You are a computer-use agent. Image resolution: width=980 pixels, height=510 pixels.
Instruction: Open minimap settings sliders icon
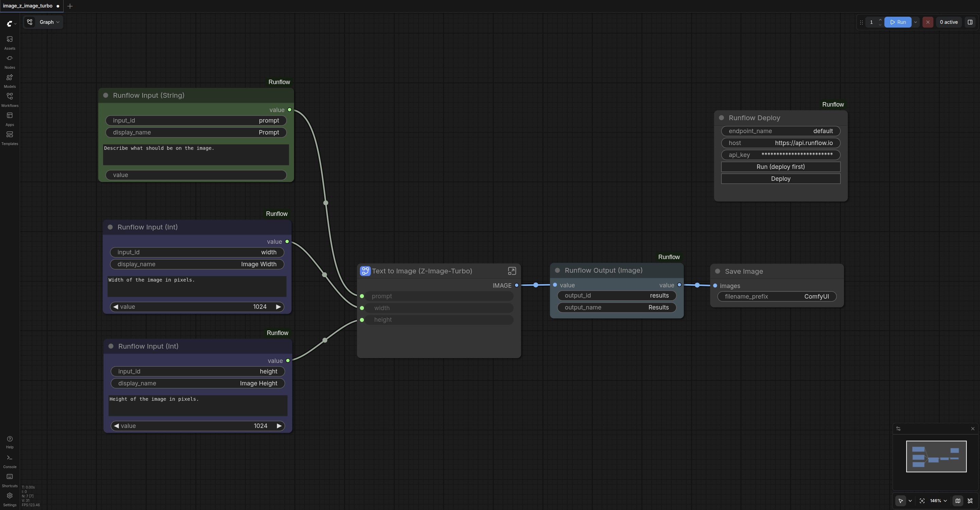pos(898,429)
